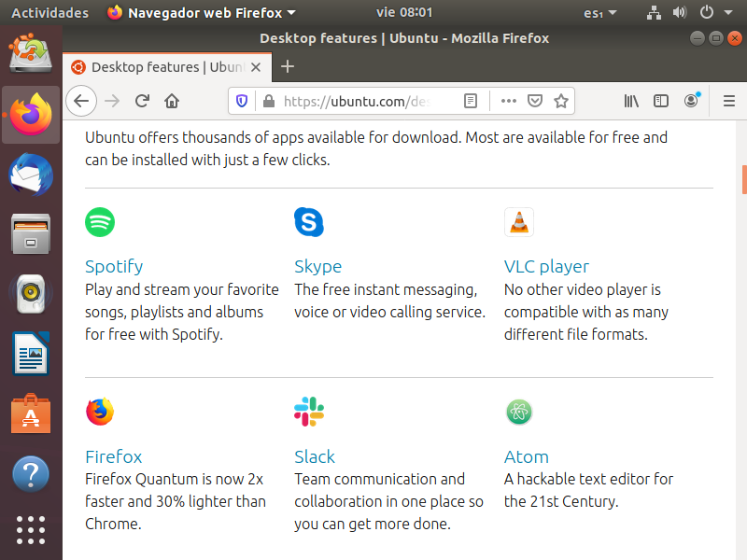Click the Firefox icon in the dock
The width and height of the screenshot is (747, 560).
31,114
